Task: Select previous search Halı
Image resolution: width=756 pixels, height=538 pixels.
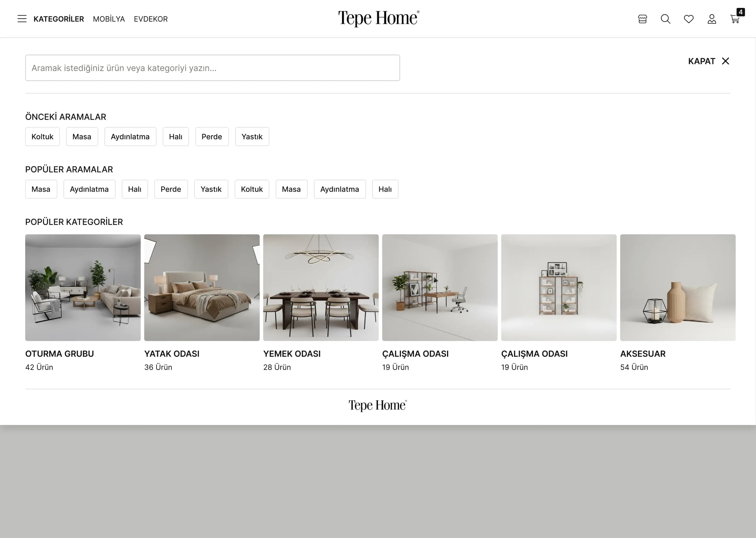Action: (x=175, y=136)
